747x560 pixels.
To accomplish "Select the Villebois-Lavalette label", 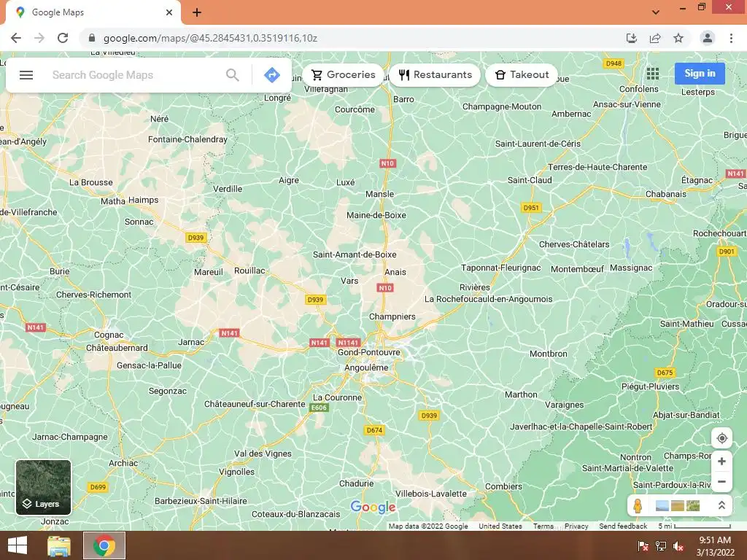I will pyautogui.click(x=431, y=494).
